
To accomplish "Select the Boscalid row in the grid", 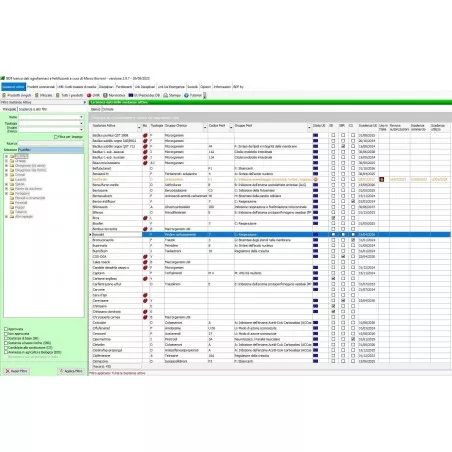I will (271, 234).
